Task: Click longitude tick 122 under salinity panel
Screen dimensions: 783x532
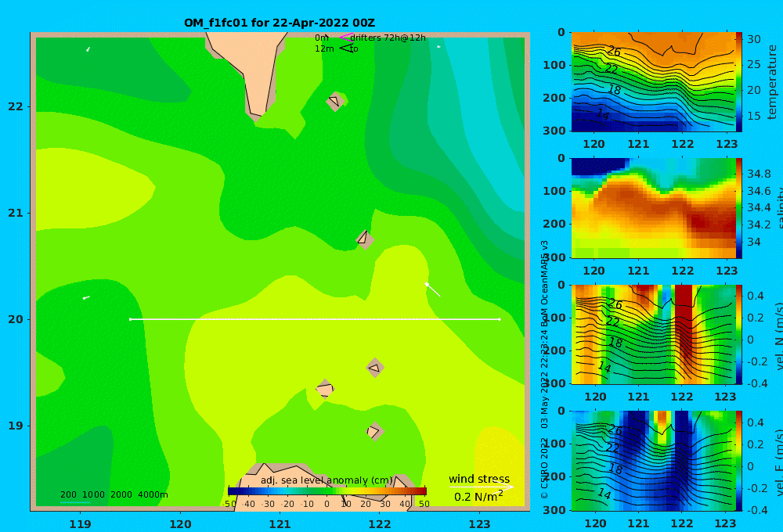Action: pos(683,271)
